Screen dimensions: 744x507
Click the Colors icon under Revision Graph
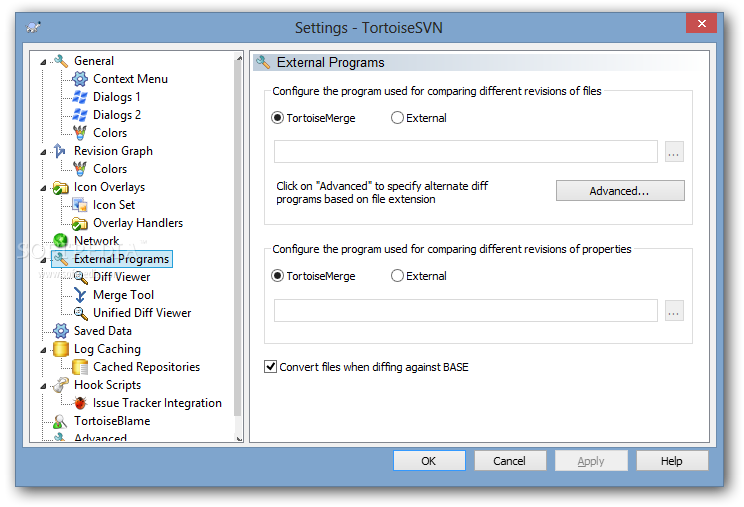[80, 169]
